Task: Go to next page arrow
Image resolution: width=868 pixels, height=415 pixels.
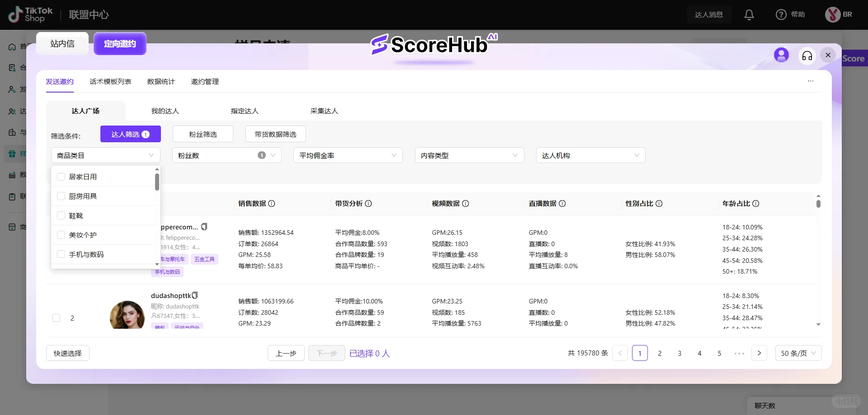Action: coord(759,353)
